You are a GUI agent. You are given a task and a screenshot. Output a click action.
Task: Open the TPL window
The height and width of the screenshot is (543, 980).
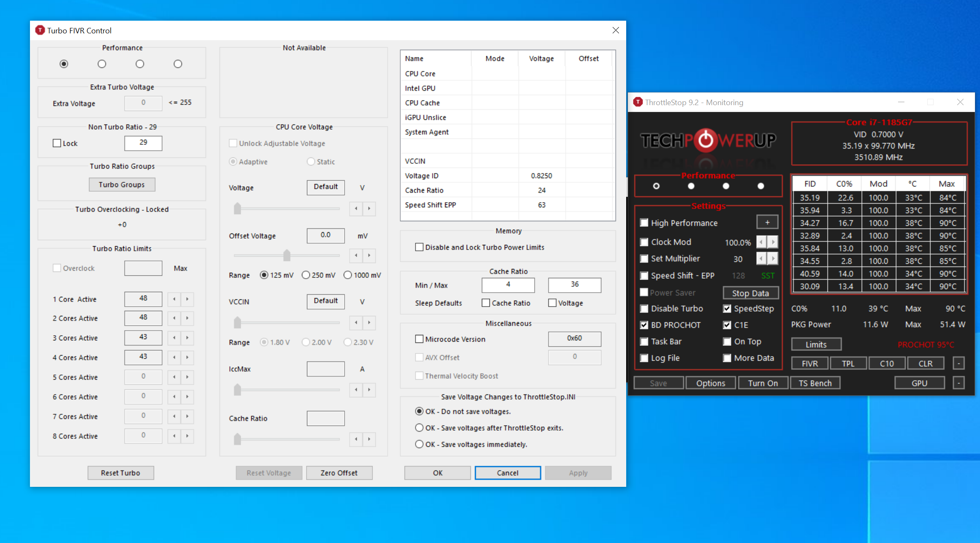click(848, 363)
